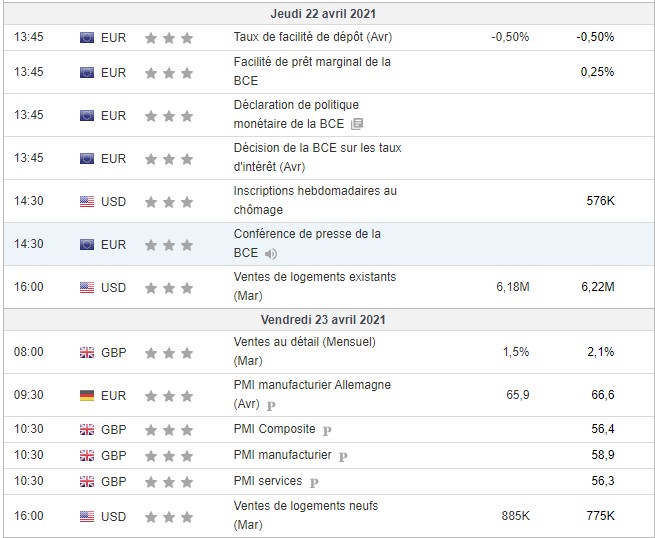The height and width of the screenshot is (538, 655).
Task: Click the speaker icon beside Conférence de presse BCE
Action: click(271, 254)
